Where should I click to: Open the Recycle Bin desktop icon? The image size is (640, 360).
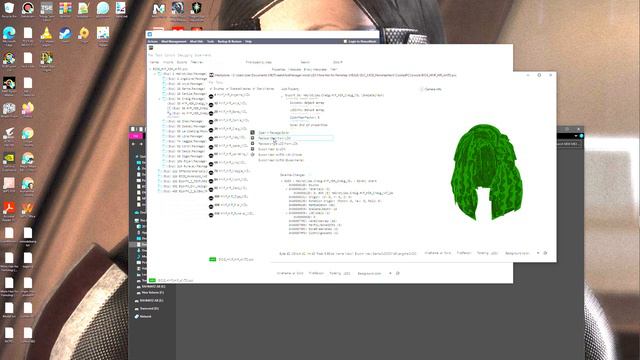(9, 8)
